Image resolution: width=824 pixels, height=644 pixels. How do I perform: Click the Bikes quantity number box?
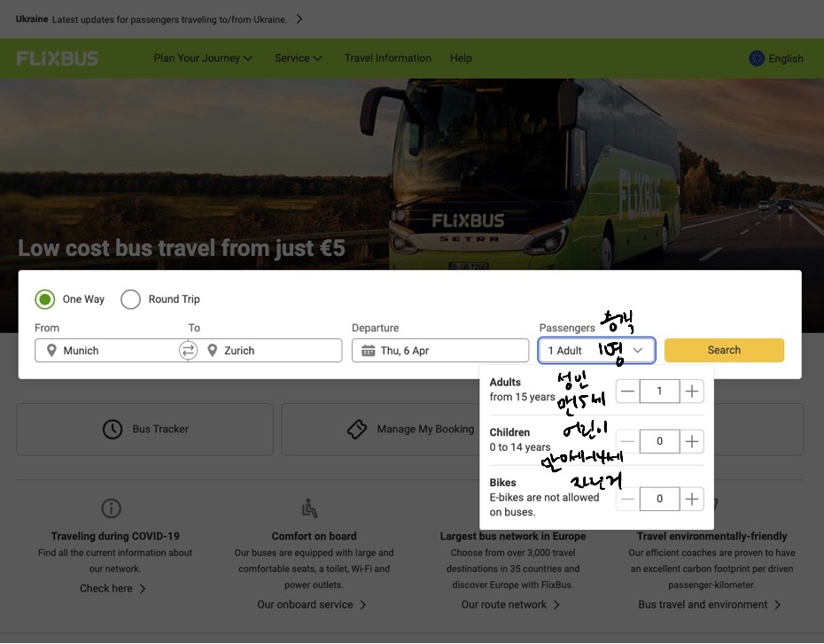(x=659, y=499)
